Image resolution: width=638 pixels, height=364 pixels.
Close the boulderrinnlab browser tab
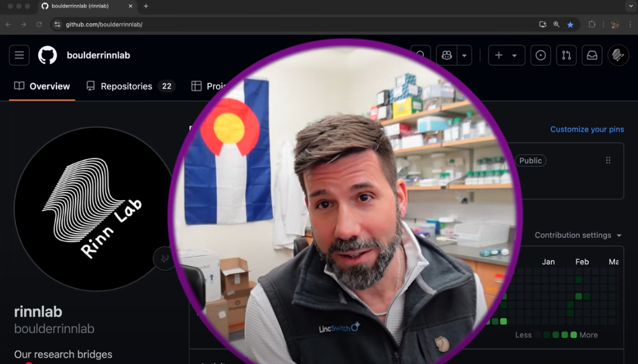click(x=130, y=6)
